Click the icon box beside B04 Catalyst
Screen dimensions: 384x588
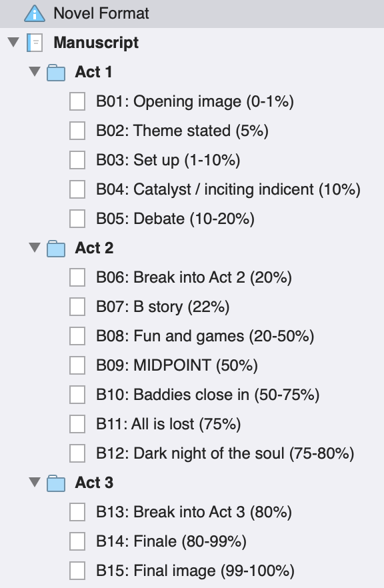(77, 189)
